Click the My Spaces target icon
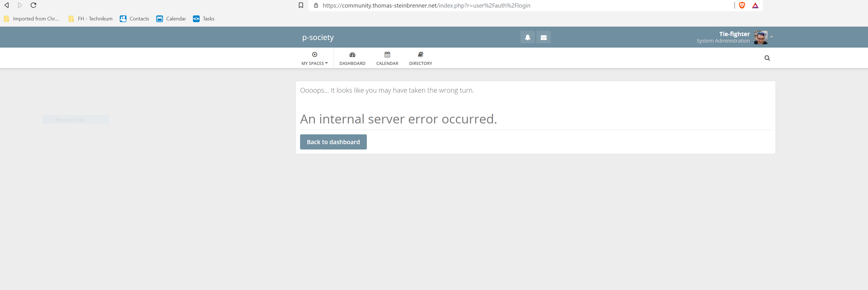 pyautogui.click(x=314, y=54)
